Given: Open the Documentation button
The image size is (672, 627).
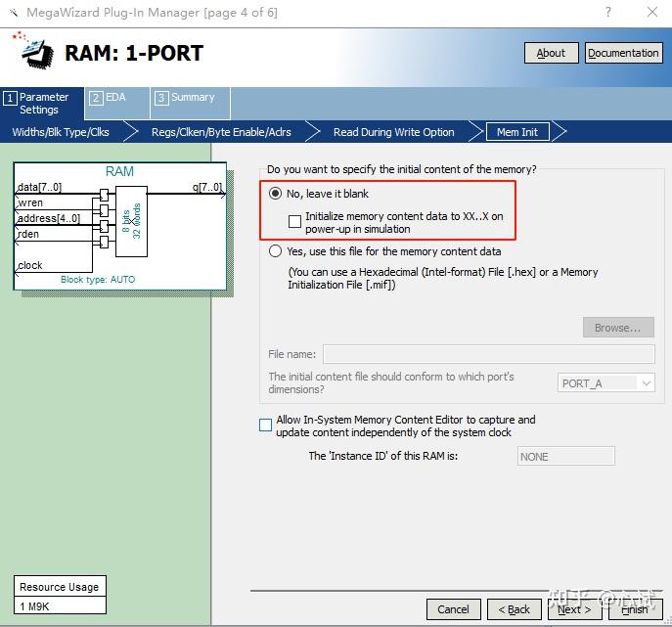Looking at the screenshot, I should coord(623,53).
